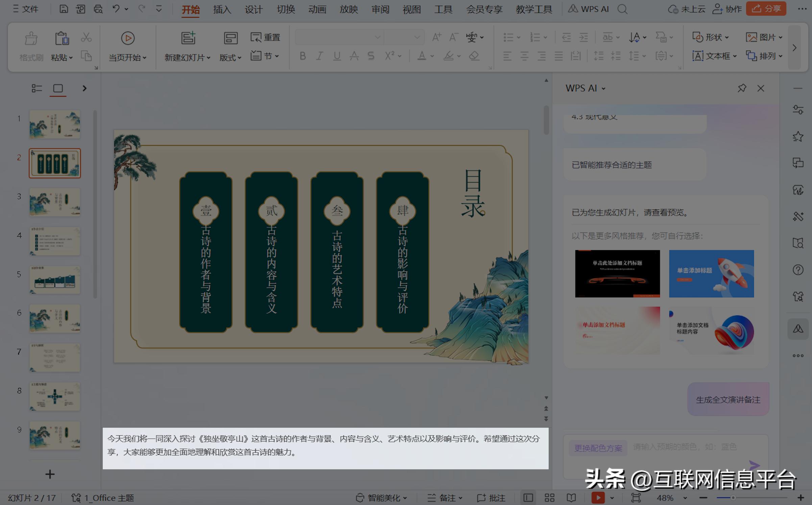Click the 生成全文演讲备注 button
The image size is (812, 505).
coord(728,399)
